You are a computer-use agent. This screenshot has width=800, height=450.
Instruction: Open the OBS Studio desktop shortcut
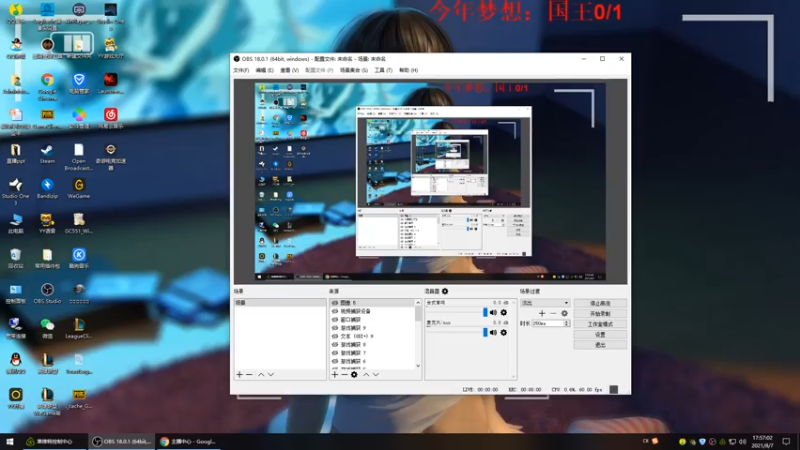point(47,293)
